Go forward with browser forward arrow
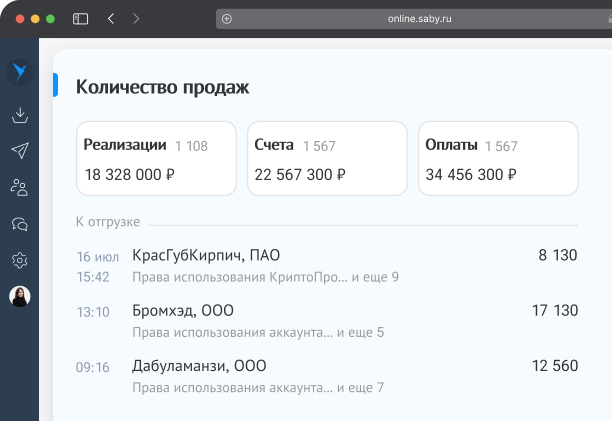The height and width of the screenshot is (421, 612). click(136, 19)
